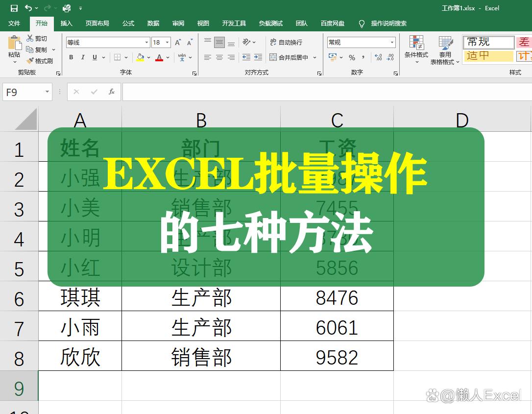This screenshot has height=414, width=532.
Task: Open the font size dropdown
Action: click(167, 43)
